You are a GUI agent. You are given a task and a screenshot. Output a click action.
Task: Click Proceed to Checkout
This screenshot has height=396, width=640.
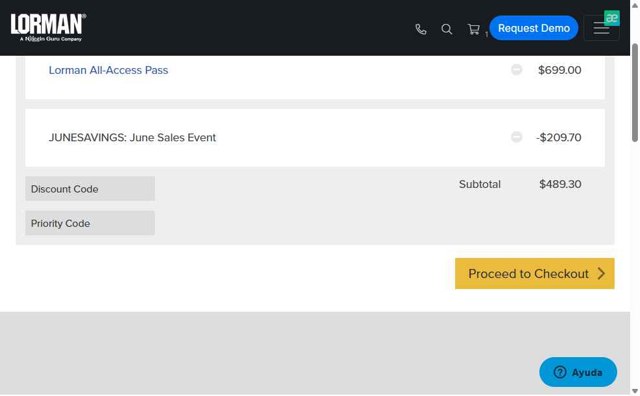coord(534,274)
